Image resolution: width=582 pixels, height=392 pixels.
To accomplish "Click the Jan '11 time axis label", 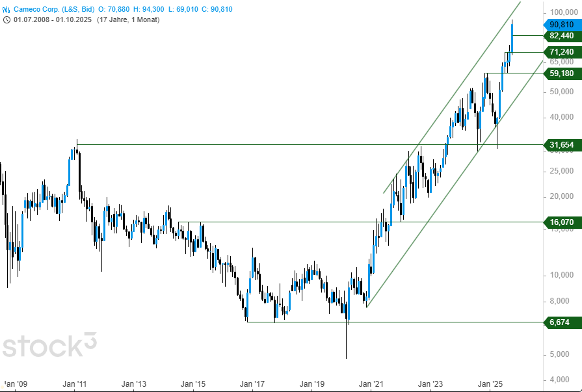I will (75, 384).
